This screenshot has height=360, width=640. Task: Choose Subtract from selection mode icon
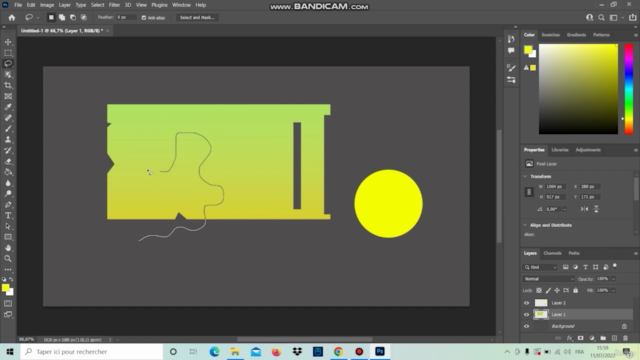tap(73, 18)
